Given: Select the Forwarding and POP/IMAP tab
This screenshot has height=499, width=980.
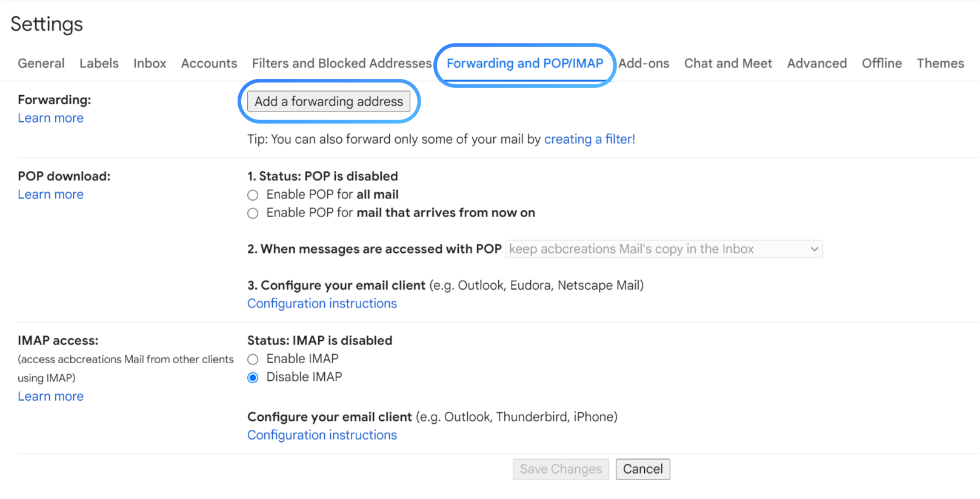Looking at the screenshot, I should [524, 63].
